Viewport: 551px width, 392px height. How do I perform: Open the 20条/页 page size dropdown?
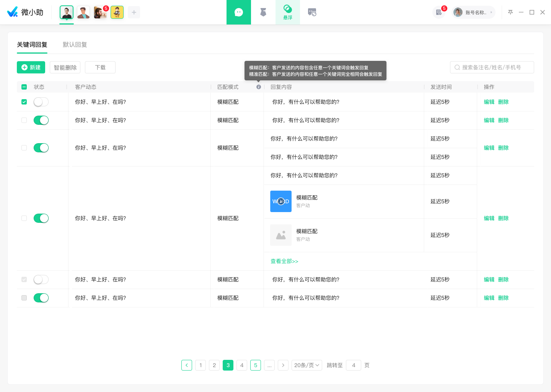tap(307, 365)
